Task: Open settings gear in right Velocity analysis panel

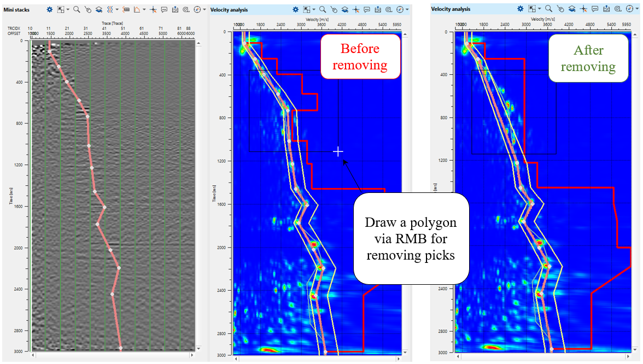Action: click(521, 9)
